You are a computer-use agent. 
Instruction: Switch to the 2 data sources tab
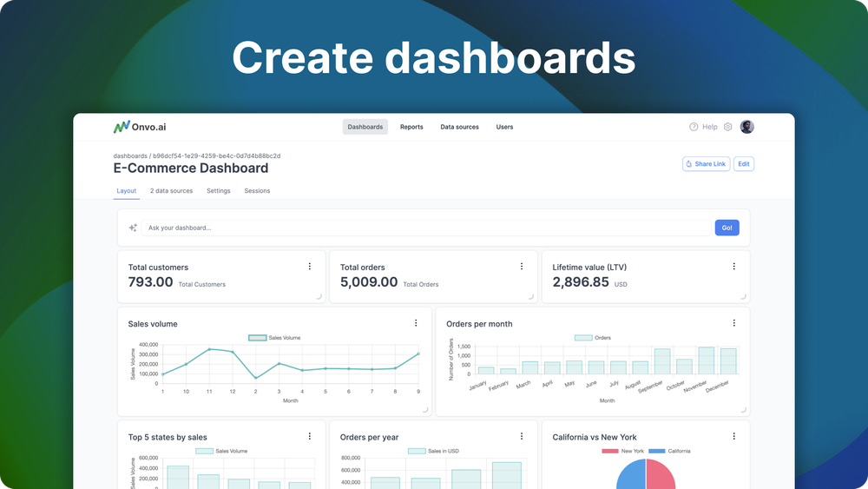[171, 191]
